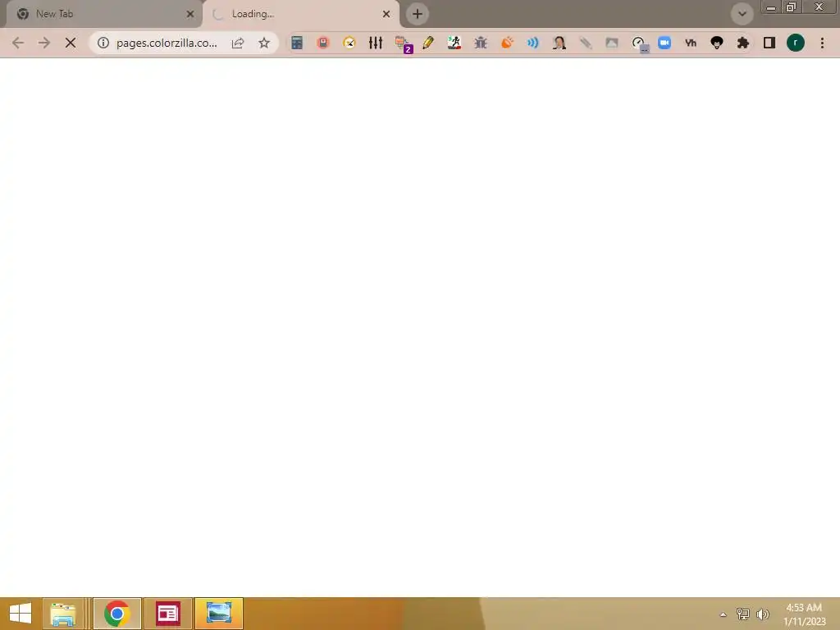The image size is (840, 630).
Task: Open the calculator extension
Action: (297, 43)
